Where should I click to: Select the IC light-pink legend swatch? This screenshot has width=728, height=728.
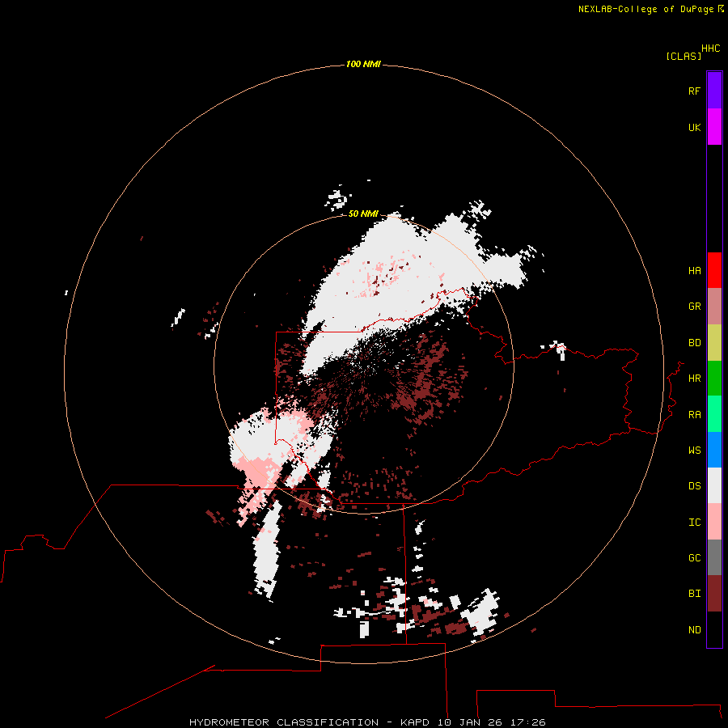[714, 522]
